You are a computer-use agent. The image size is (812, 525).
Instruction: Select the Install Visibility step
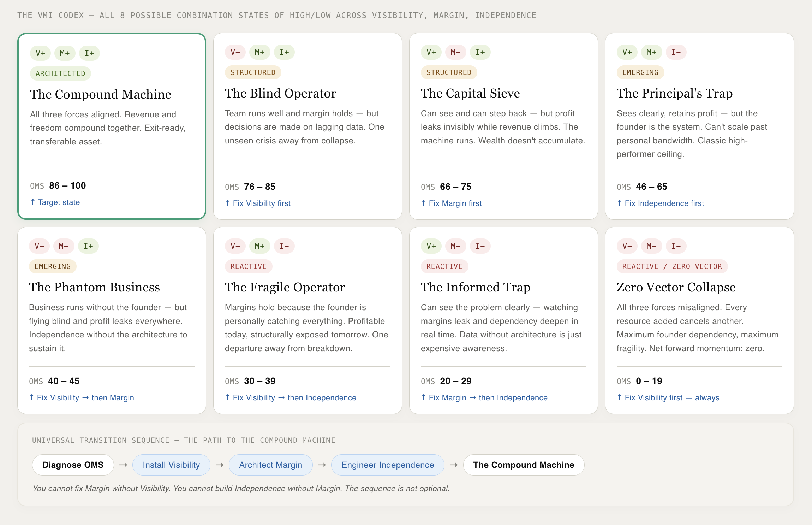click(x=171, y=465)
